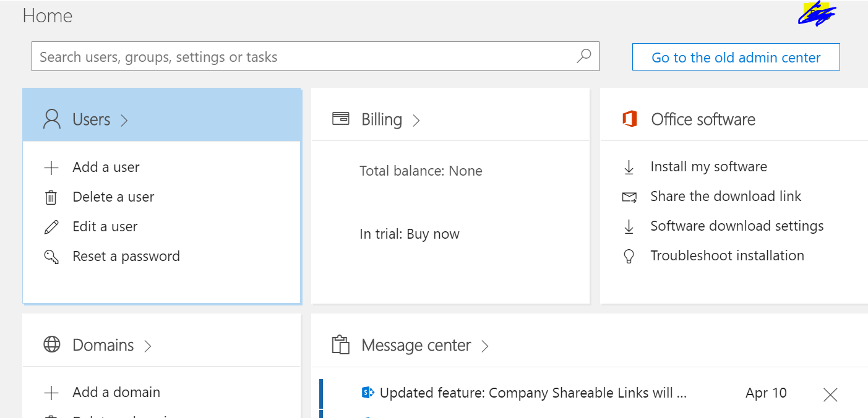Click the Message center clipboard icon
868x418 pixels.
pos(341,344)
